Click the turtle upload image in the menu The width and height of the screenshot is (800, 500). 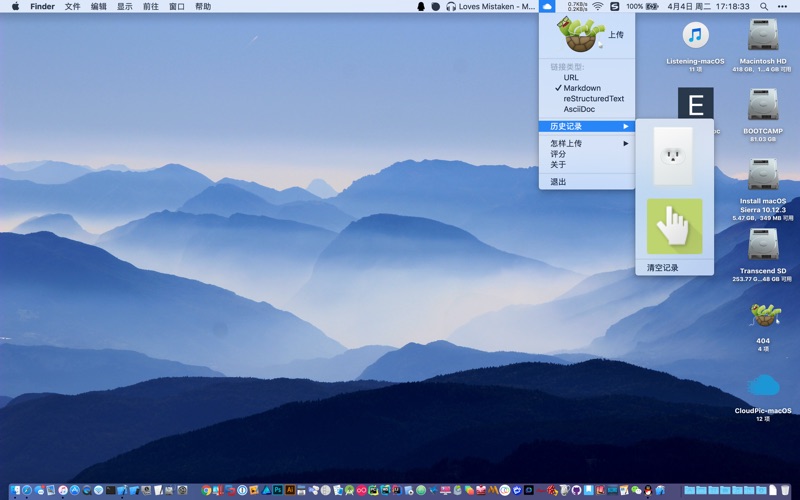[x=582, y=35]
